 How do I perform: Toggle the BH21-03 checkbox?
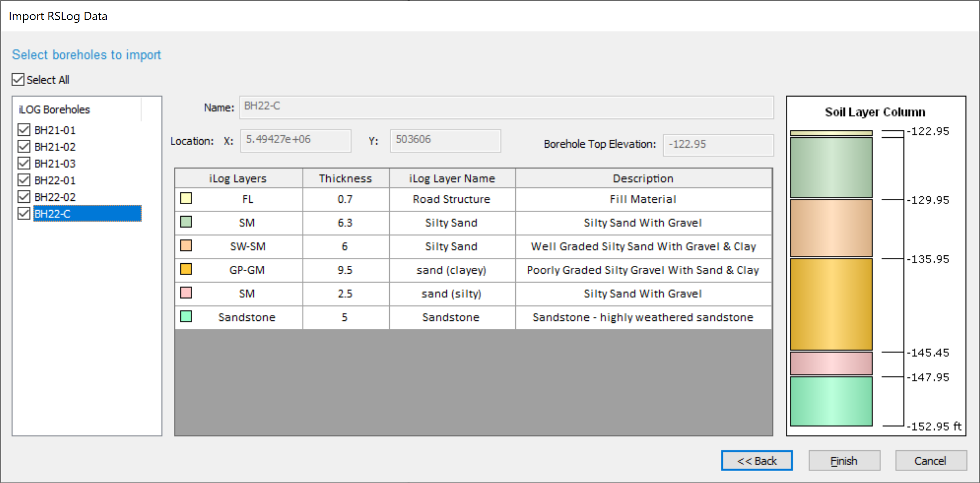click(x=24, y=163)
